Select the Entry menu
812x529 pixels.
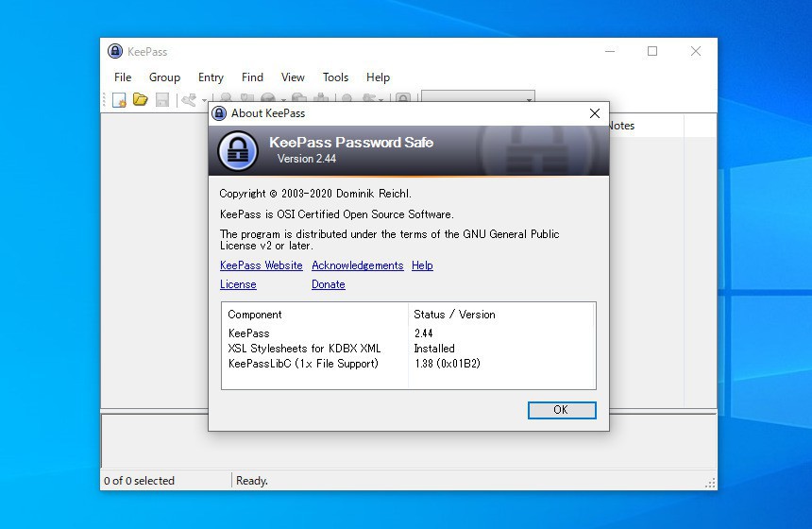click(x=211, y=77)
